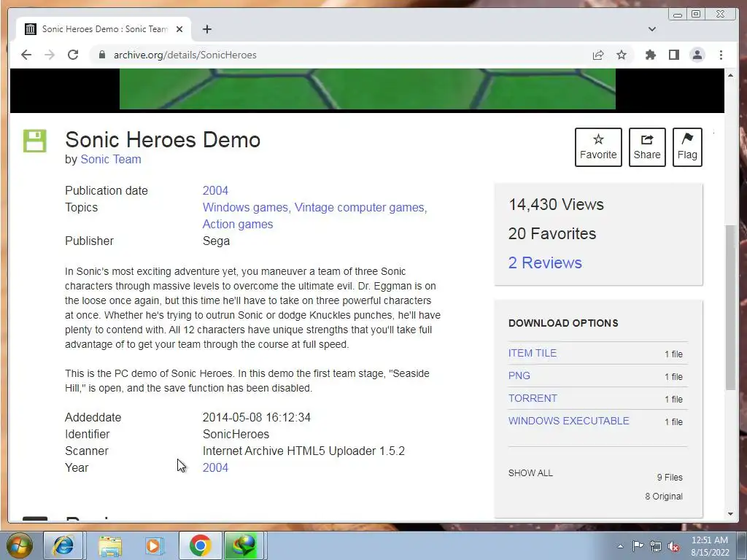This screenshot has height=560, width=747.
Task: Click the SonicHeroes identifier value
Action: 236,435
